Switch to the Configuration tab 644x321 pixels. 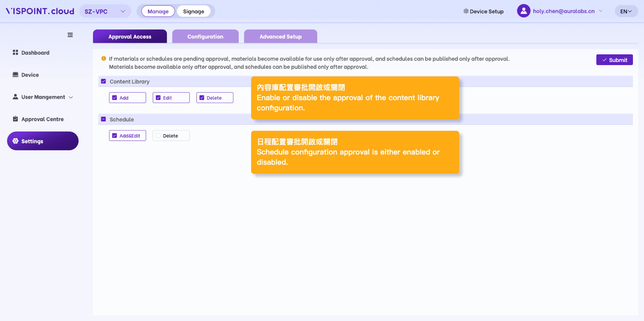tap(205, 37)
